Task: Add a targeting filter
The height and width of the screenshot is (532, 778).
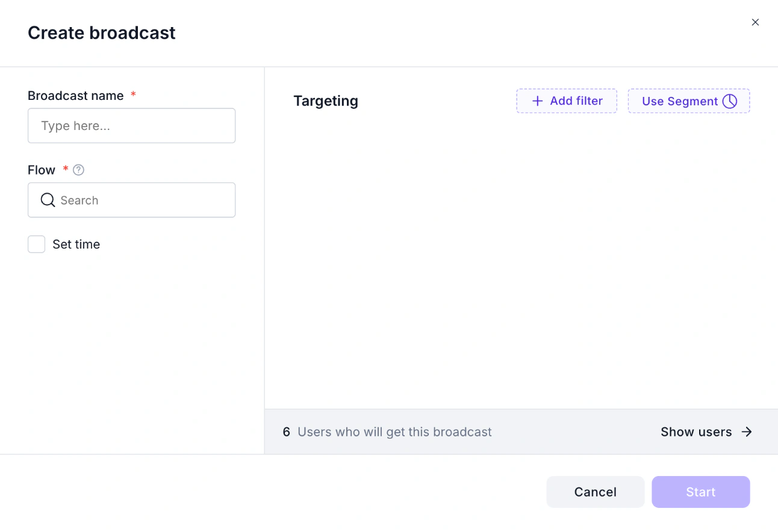Action: tap(567, 101)
